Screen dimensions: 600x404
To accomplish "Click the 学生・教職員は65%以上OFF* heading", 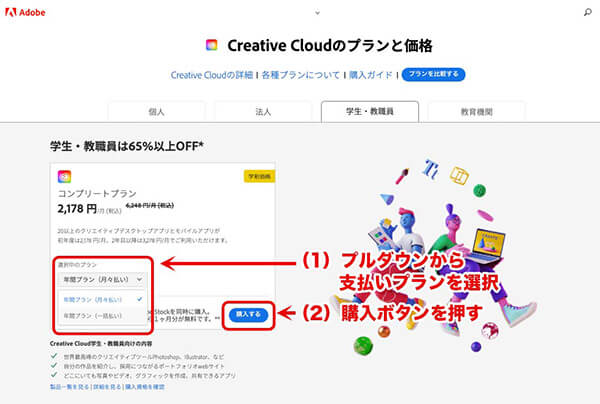I will point(127,146).
